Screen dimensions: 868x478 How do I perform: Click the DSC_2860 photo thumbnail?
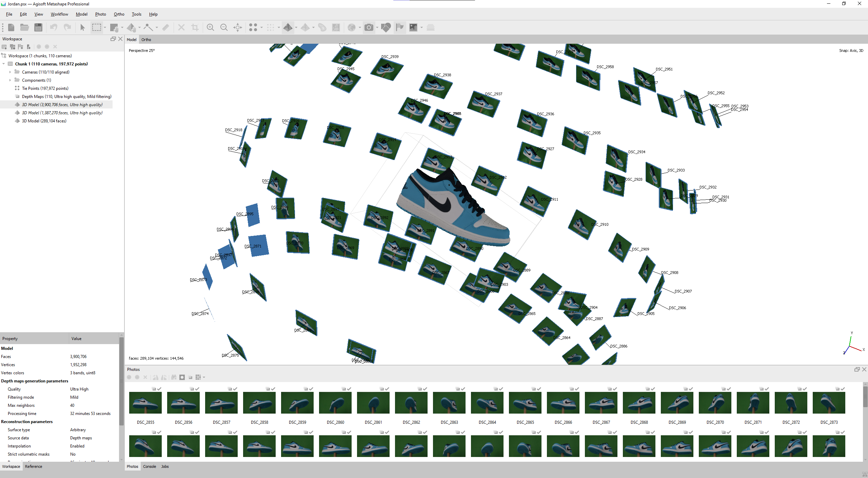click(335, 403)
